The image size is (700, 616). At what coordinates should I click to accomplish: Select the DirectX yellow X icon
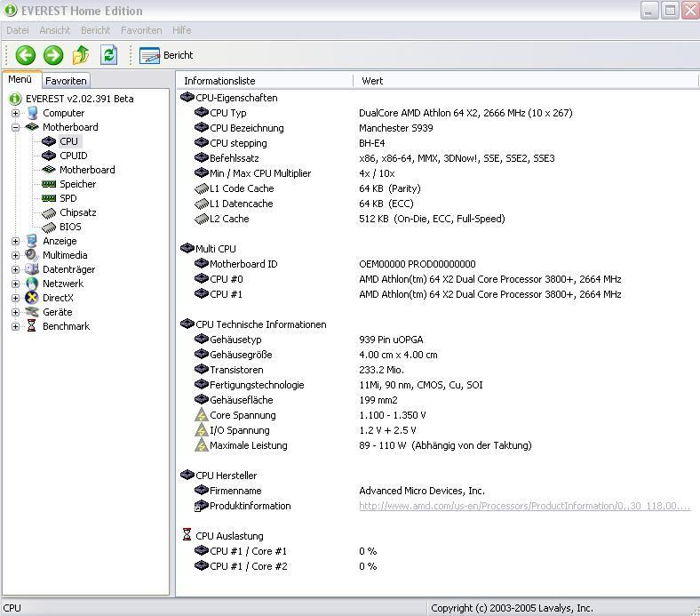pyautogui.click(x=32, y=298)
